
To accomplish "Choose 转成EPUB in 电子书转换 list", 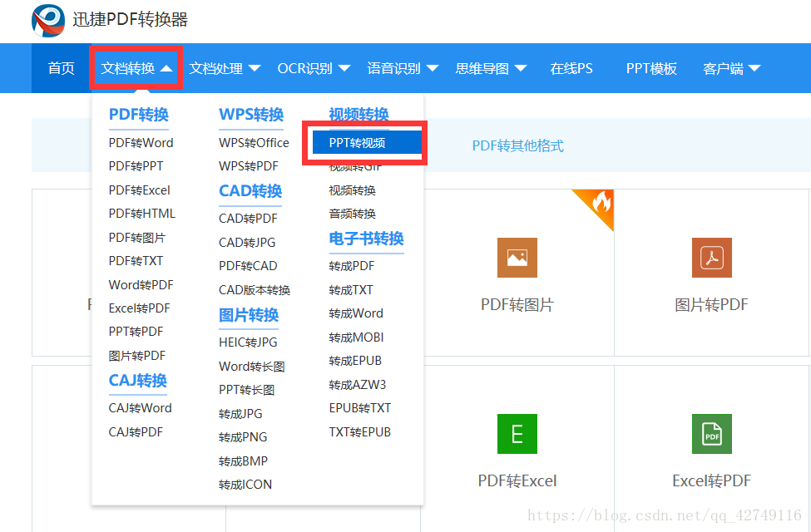I will (355, 361).
